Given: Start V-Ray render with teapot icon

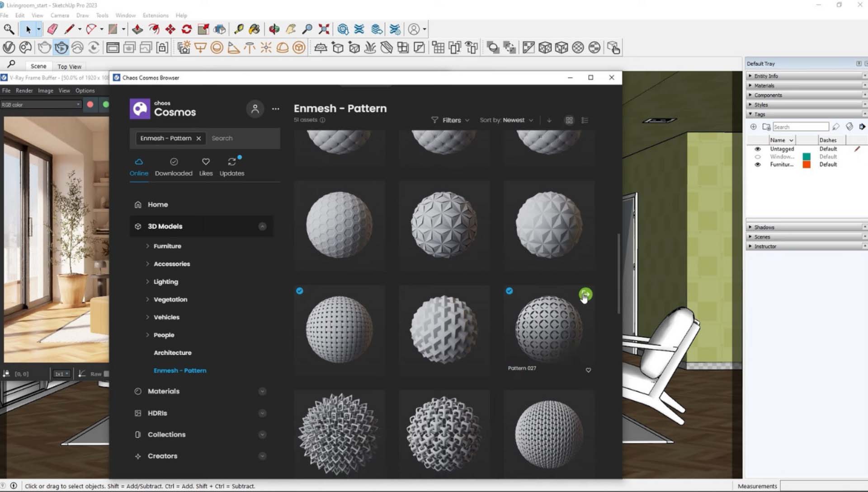Looking at the screenshot, I should point(44,47).
